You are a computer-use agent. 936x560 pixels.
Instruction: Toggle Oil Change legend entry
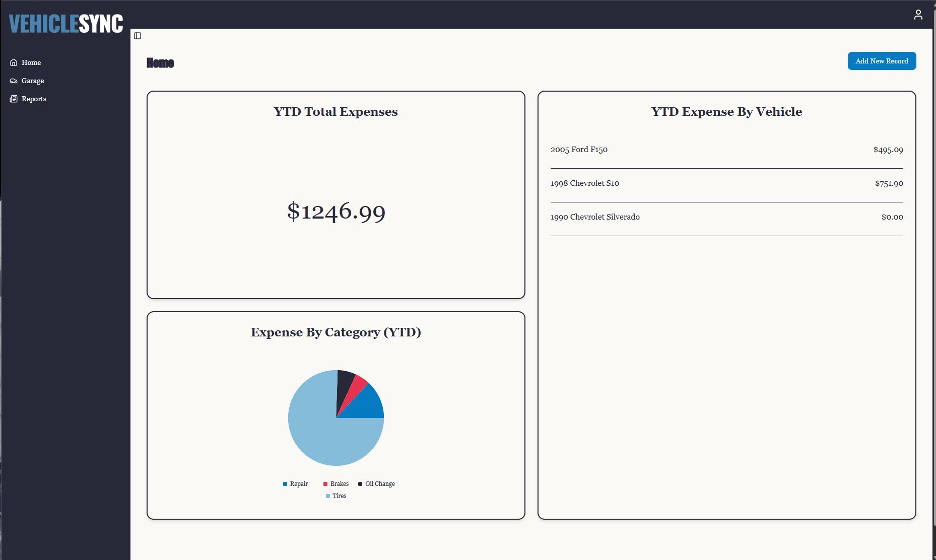click(x=376, y=484)
